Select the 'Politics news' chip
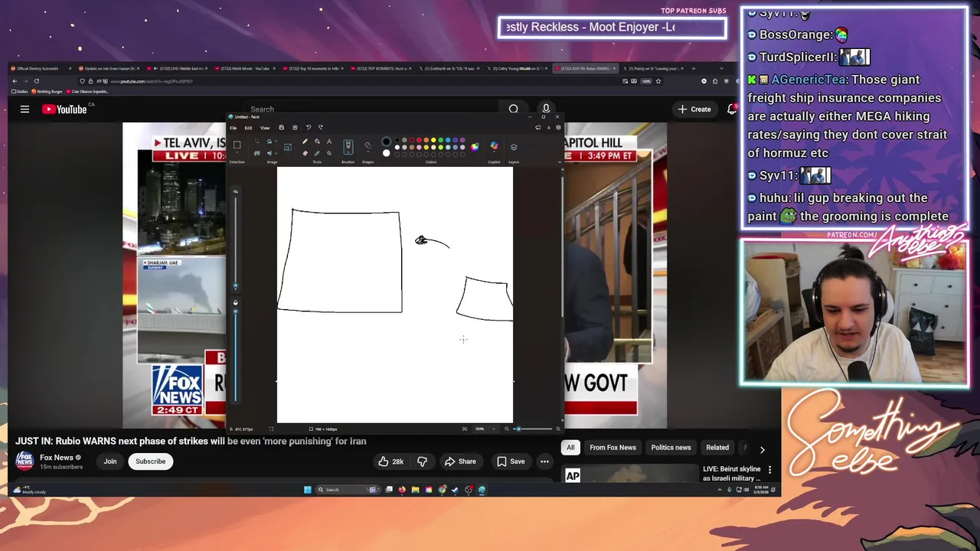The image size is (980, 551). pyautogui.click(x=671, y=448)
